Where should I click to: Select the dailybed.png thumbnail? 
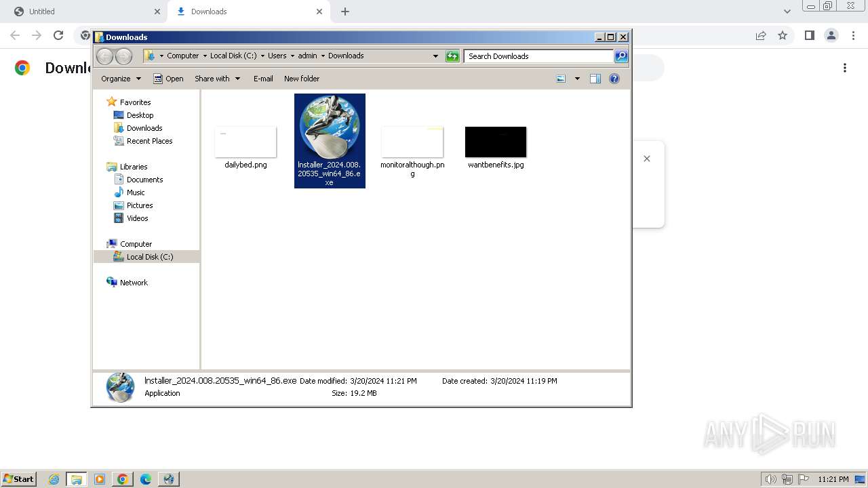point(245,142)
